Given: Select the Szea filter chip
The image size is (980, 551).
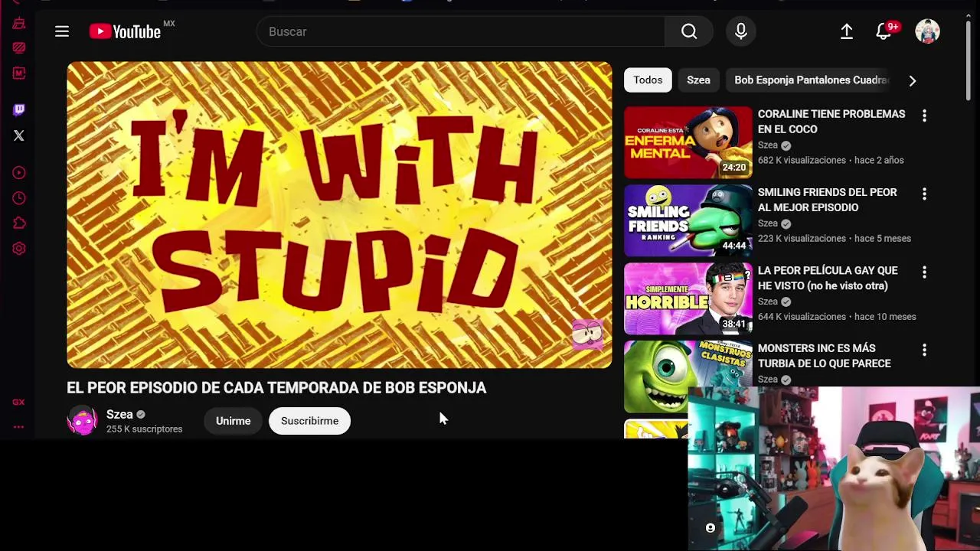Looking at the screenshot, I should [x=698, y=80].
